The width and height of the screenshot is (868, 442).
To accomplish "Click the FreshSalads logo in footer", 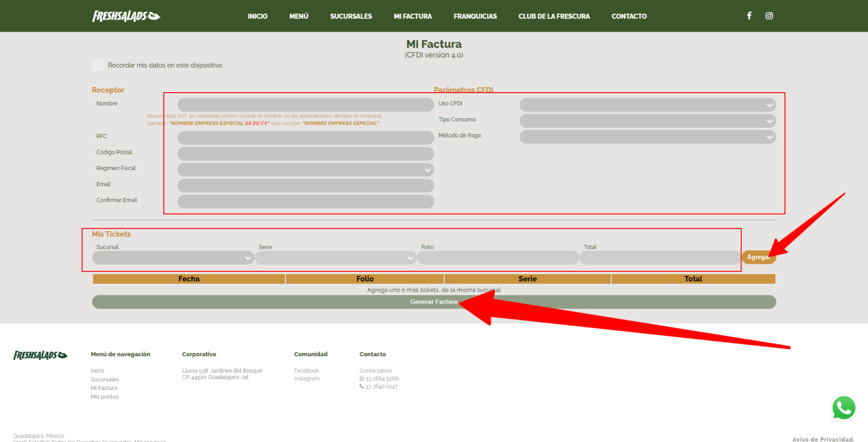I will 40,355.
